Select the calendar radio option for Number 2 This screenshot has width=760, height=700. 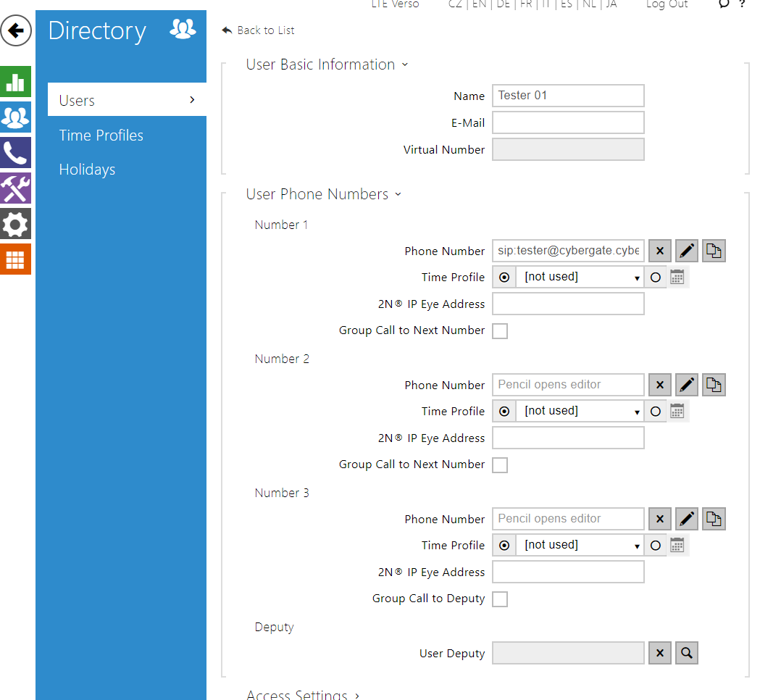(x=656, y=411)
